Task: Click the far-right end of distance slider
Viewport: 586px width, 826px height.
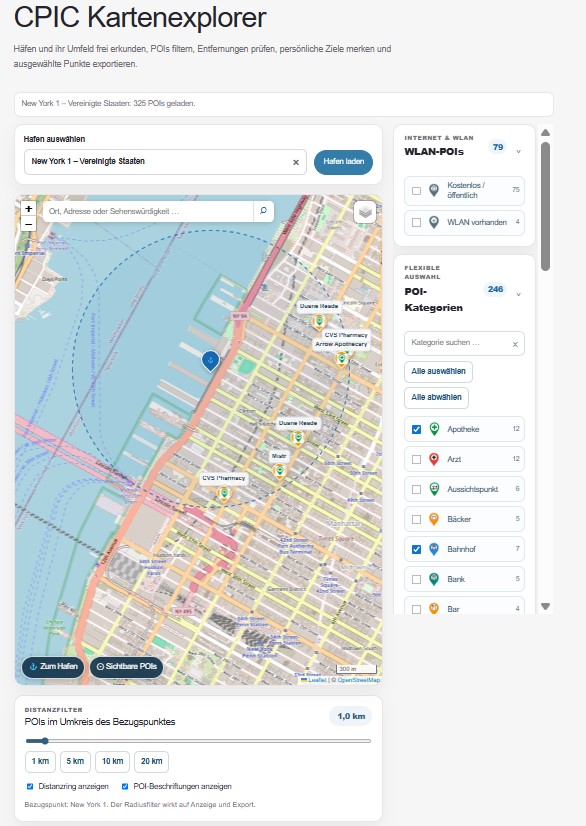Action: 369,741
